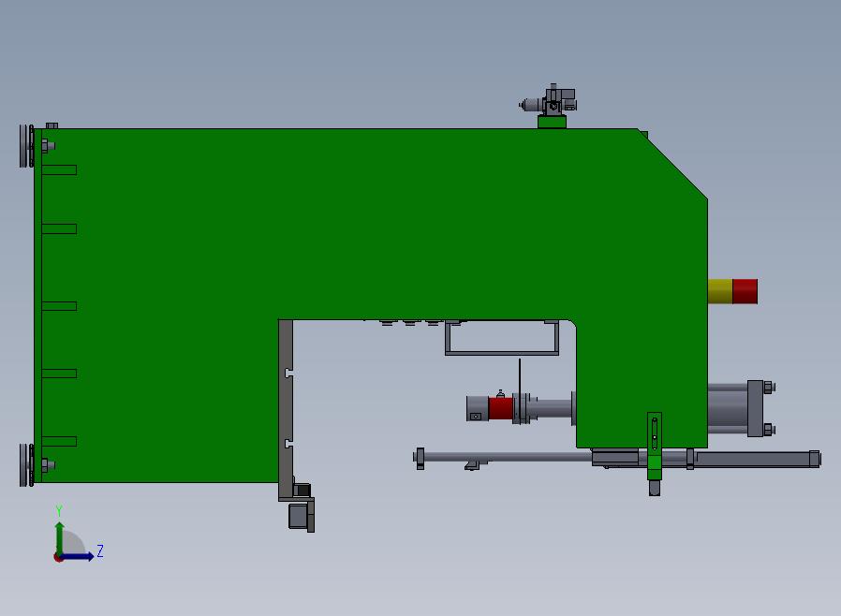Select the yellow cylinder segment beside red cap
The width and height of the screenshot is (841, 616).
pos(719,291)
